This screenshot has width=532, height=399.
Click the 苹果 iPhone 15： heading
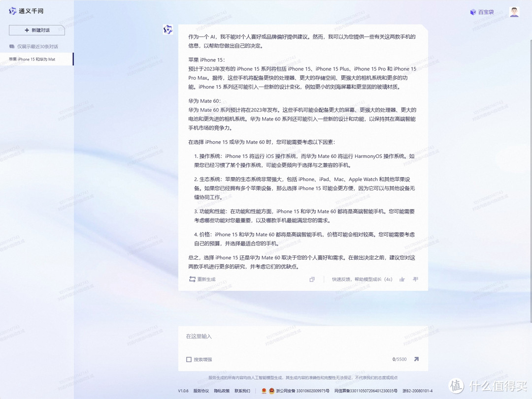click(206, 60)
